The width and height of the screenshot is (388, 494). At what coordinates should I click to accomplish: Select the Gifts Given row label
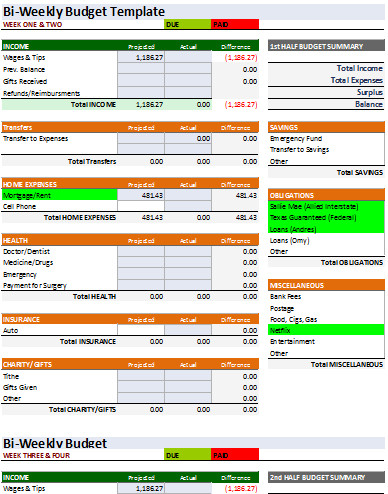click(x=20, y=387)
